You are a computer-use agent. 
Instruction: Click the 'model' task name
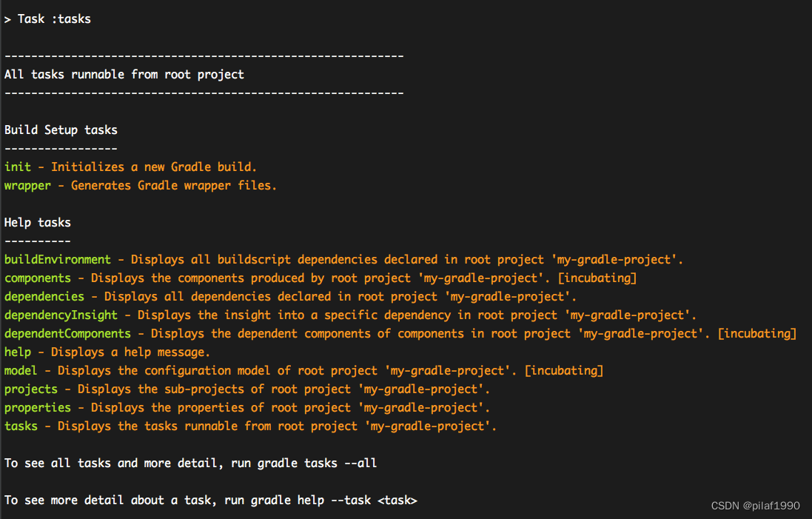pos(21,371)
